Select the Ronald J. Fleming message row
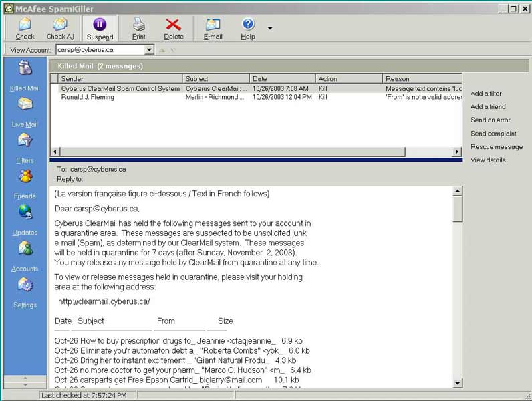Image resolution: width=532 pixels, height=401 pixels. 88,98
